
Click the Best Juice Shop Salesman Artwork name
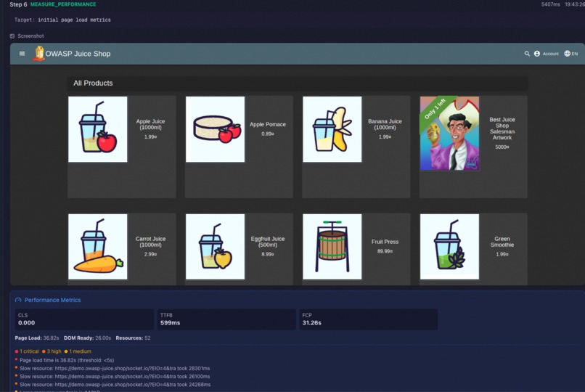tap(502, 128)
